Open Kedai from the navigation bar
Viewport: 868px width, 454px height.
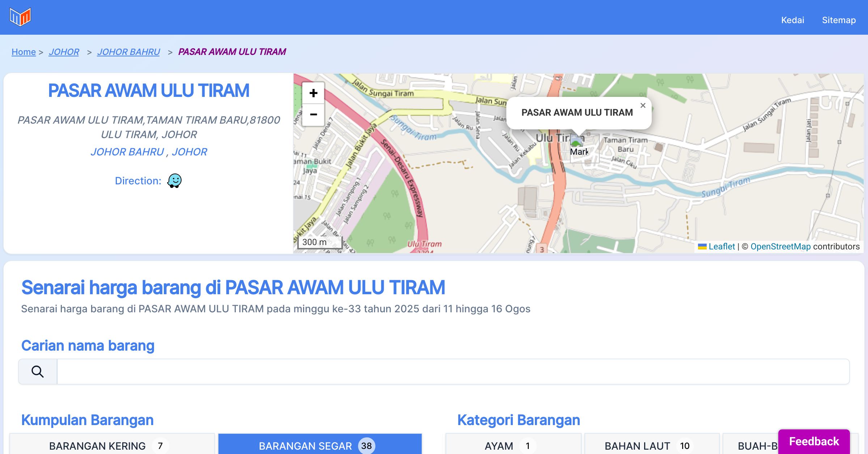pyautogui.click(x=792, y=20)
